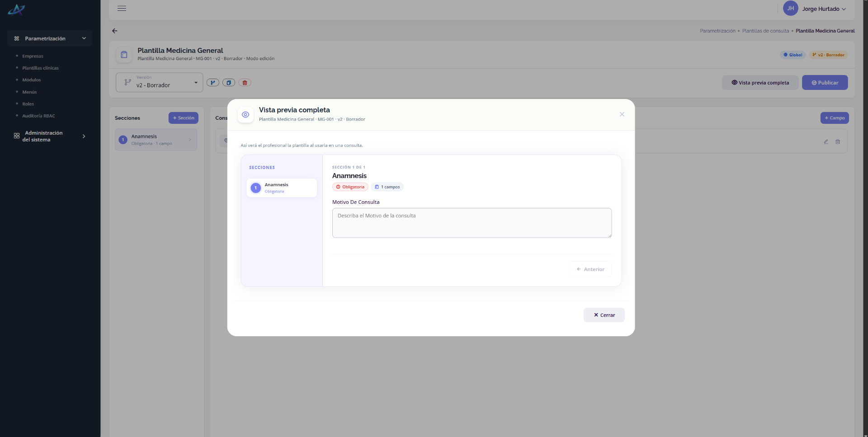Click the hamburger menu icon
This screenshot has width=868, height=437.
pos(122,8)
